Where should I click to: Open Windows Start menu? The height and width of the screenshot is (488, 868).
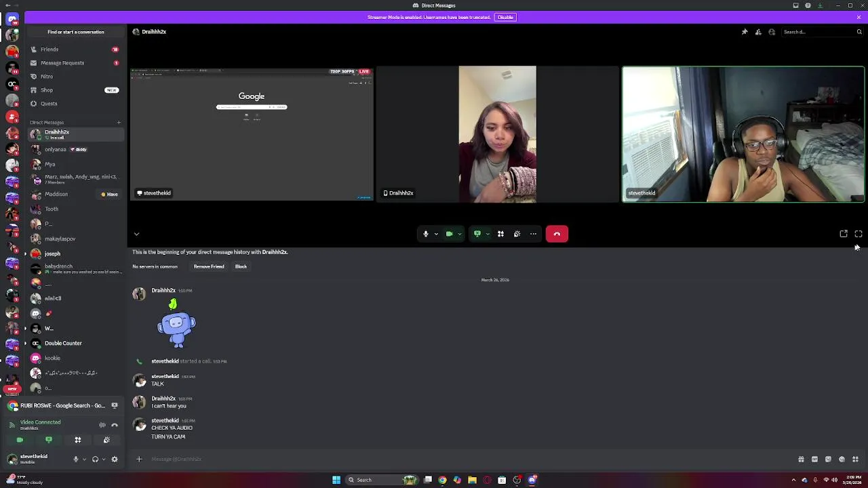click(336, 480)
